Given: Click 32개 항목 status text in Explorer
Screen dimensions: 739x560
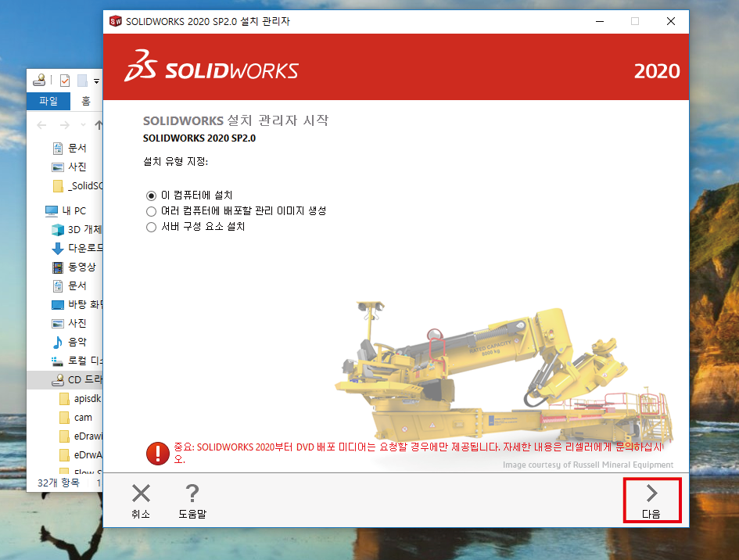Looking at the screenshot, I should 59,483.
